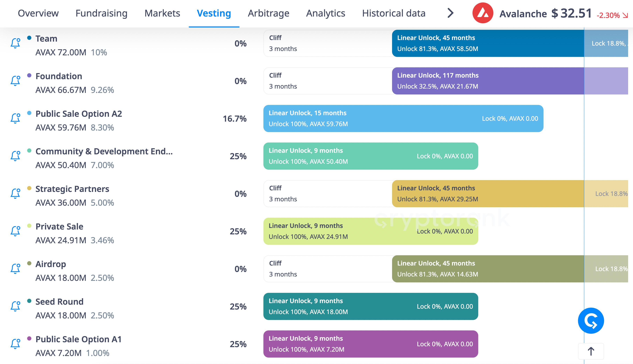The width and height of the screenshot is (633, 364).
Task: Click the scroll-to-top arrow button
Action: click(x=591, y=351)
